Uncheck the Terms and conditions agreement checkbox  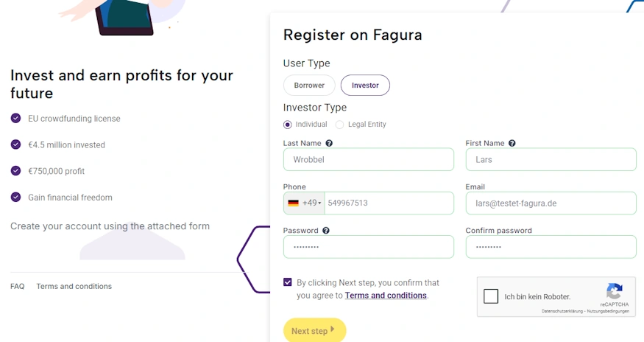click(x=287, y=282)
